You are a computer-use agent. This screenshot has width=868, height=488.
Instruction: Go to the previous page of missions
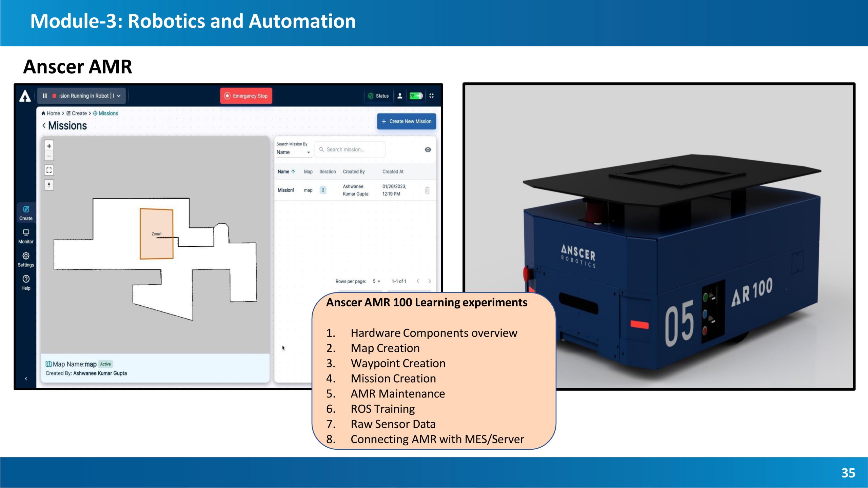click(418, 281)
